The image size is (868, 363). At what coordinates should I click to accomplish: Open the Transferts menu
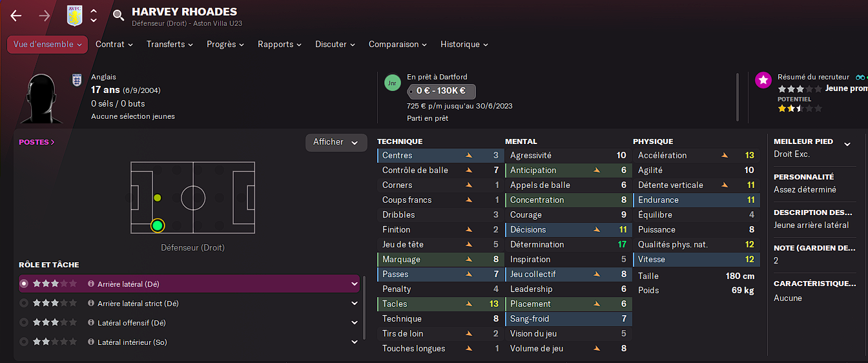pyautogui.click(x=170, y=45)
